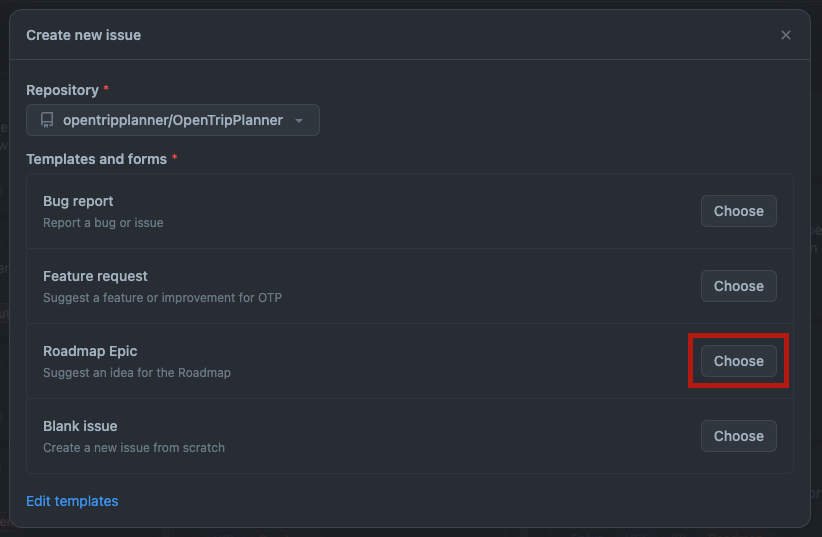
Task: Click the "Report a bug or issue" description
Action: pos(103,223)
